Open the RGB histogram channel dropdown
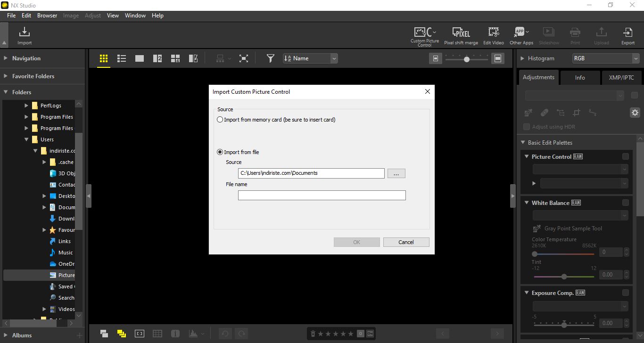 tap(605, 58)
